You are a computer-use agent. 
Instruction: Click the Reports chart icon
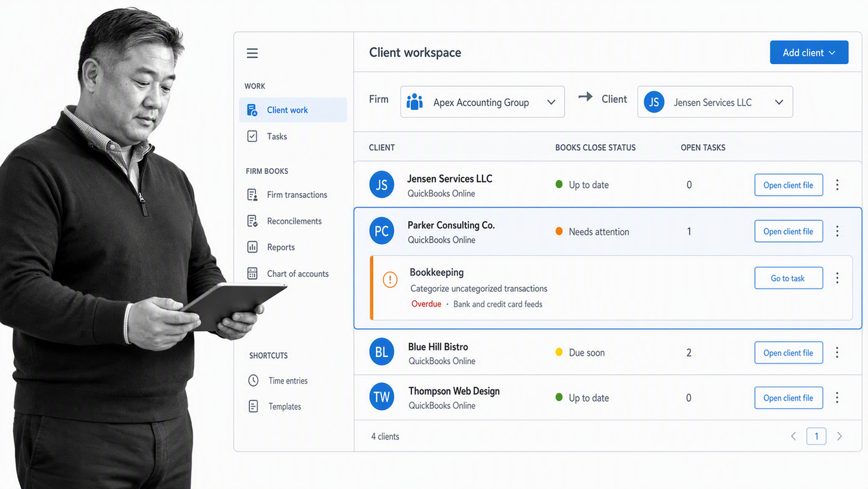click(x=252, y=247)
